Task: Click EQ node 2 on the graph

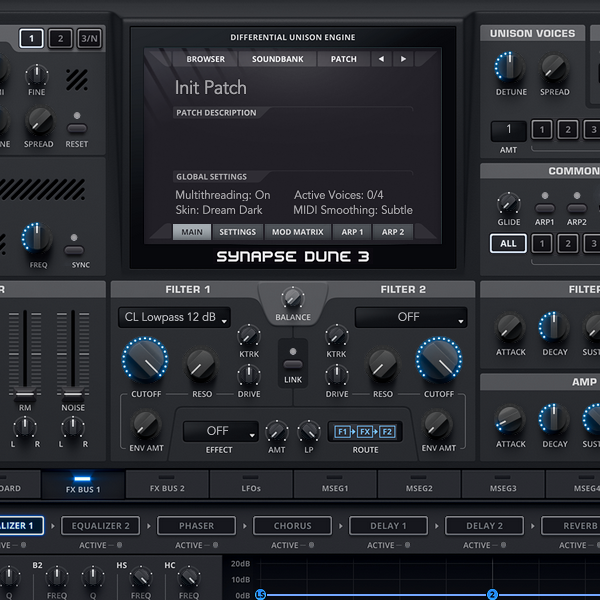Action: coord(492,595)
